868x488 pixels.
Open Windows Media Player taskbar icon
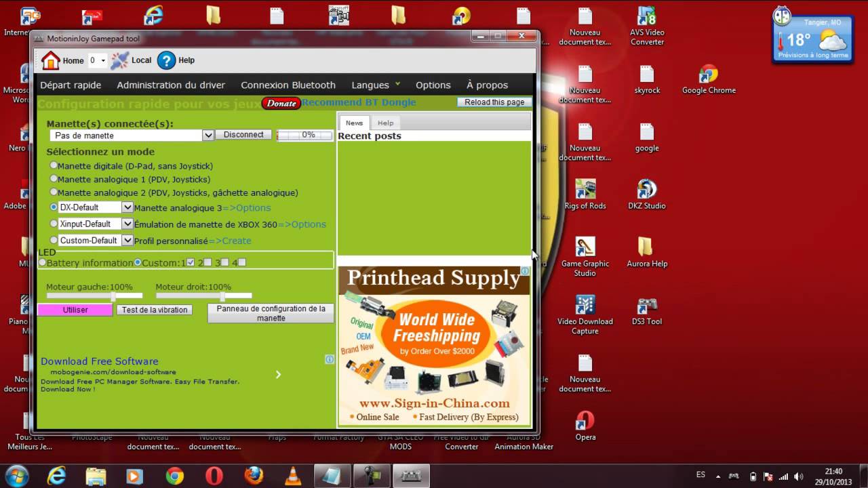[x=135, y=476]
